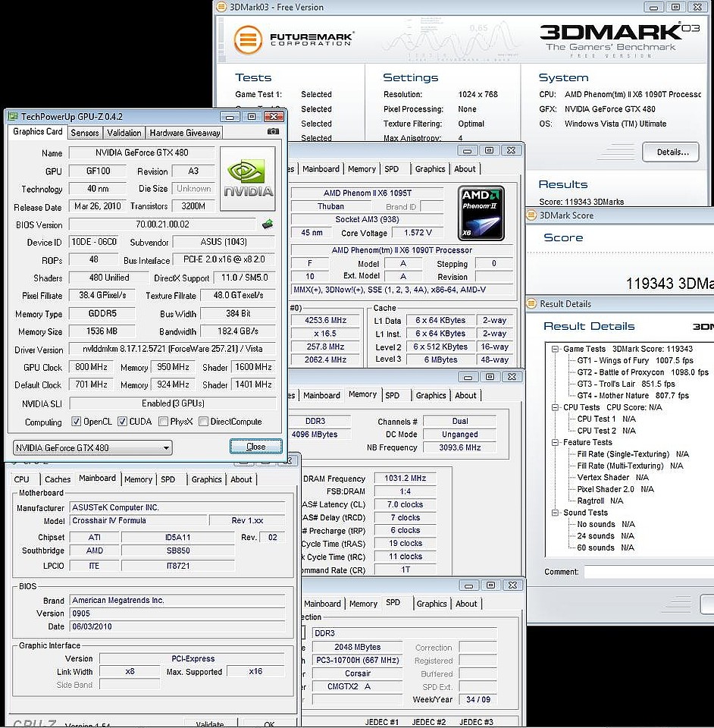Click the 4253.6 MHz core speed value
Image resolution: width=714 pixels, height=728 pixels.
(x=325, y=320)
